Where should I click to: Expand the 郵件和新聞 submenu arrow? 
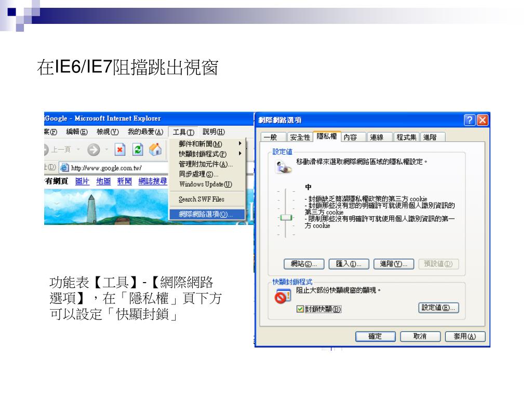click(240, 143)
